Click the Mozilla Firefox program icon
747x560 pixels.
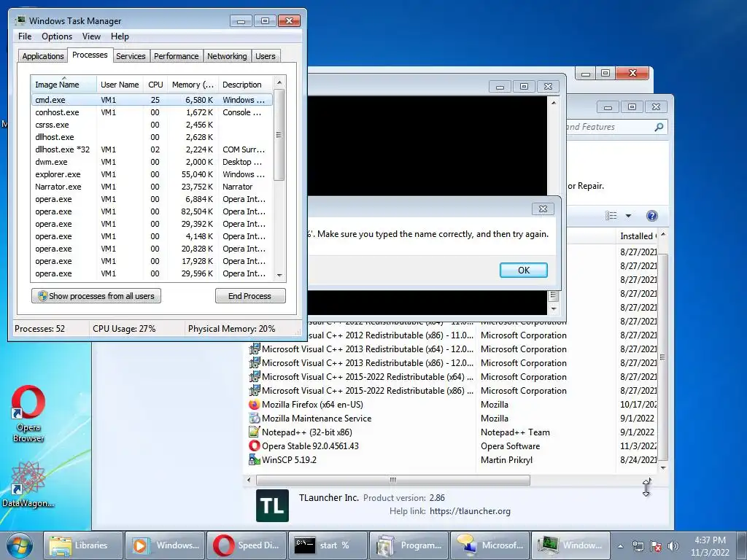(x=254, y=405)
